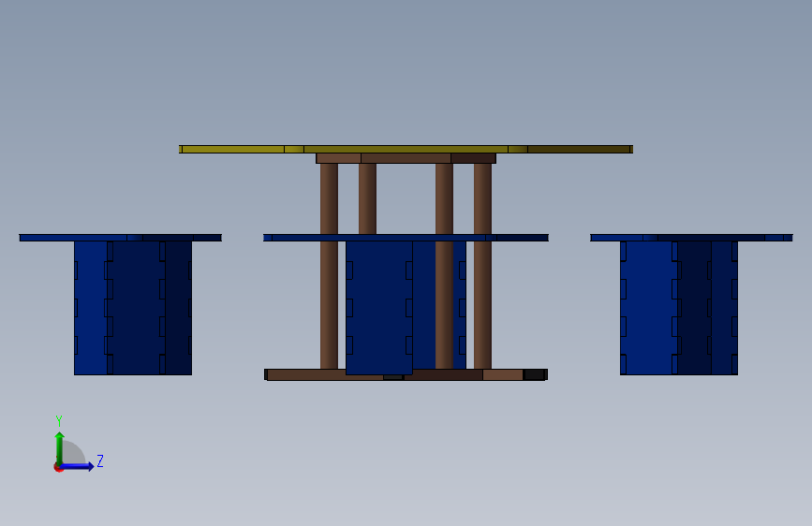Select the center blue stool's seat top
Image resolution: width=812 pixels, height=526 pixels.
(406, 238)
